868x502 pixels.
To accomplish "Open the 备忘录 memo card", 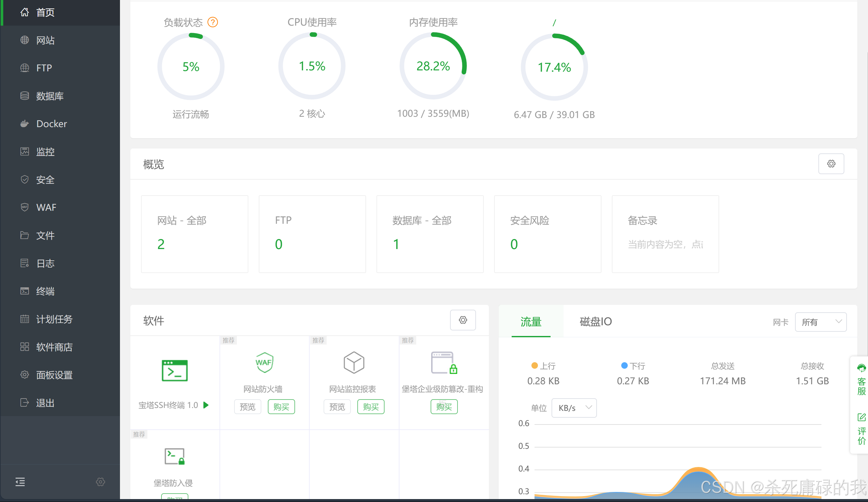I will (x=665, y=234).
